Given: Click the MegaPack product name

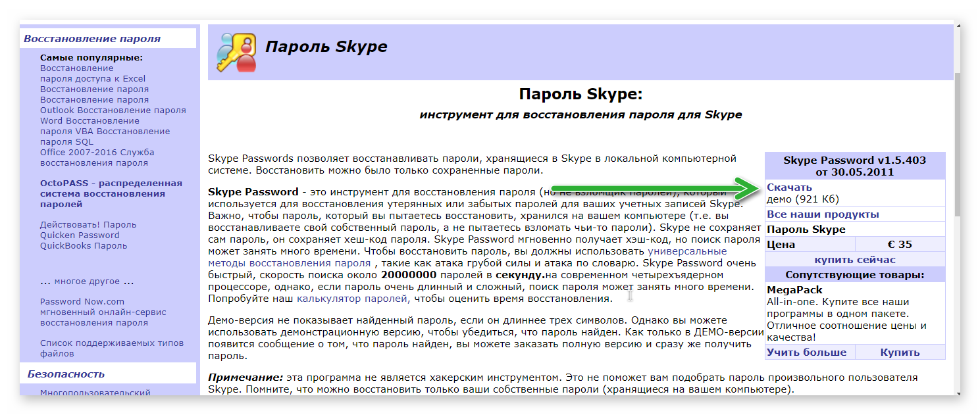Looking at the screenshot, I should click(x=794, y=289).
